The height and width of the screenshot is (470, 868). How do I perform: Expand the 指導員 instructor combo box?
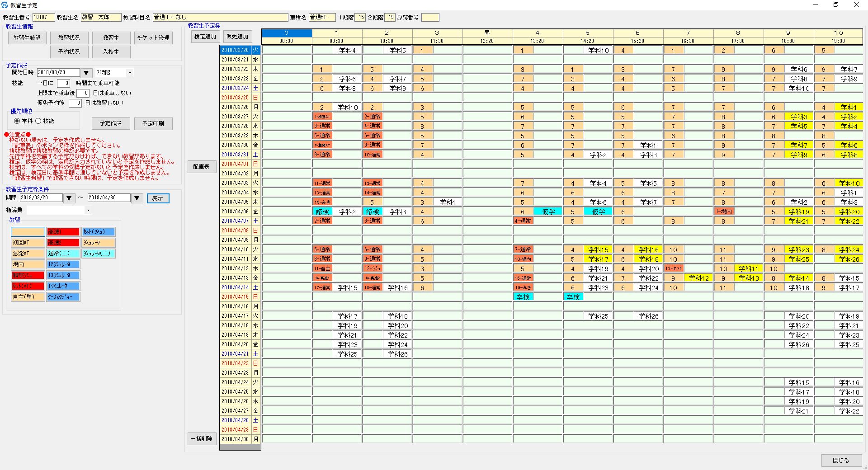[88, 210]
